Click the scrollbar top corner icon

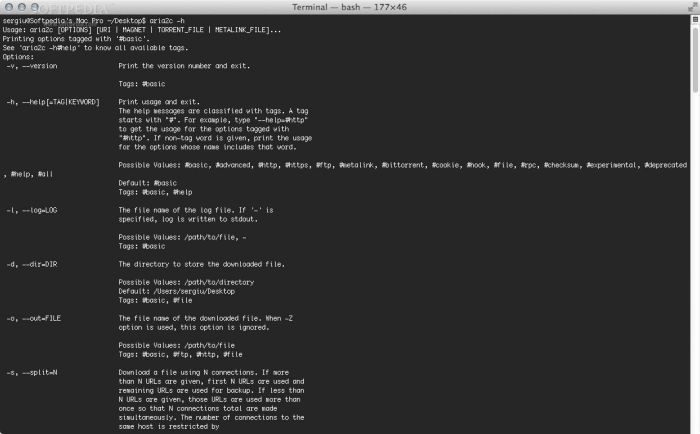pyautogui.click(x=695, y=19)
